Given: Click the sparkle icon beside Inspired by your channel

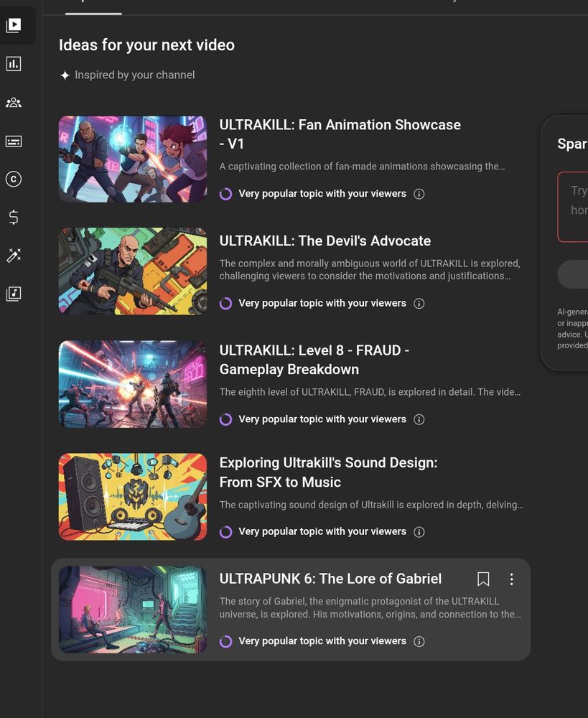Looking at the screenshot, I should click(65, 75).
